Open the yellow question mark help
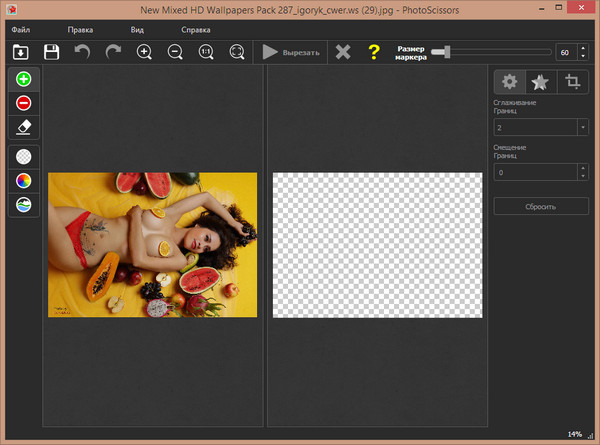The height and width of the screenshot is (445, 600). 374,52
